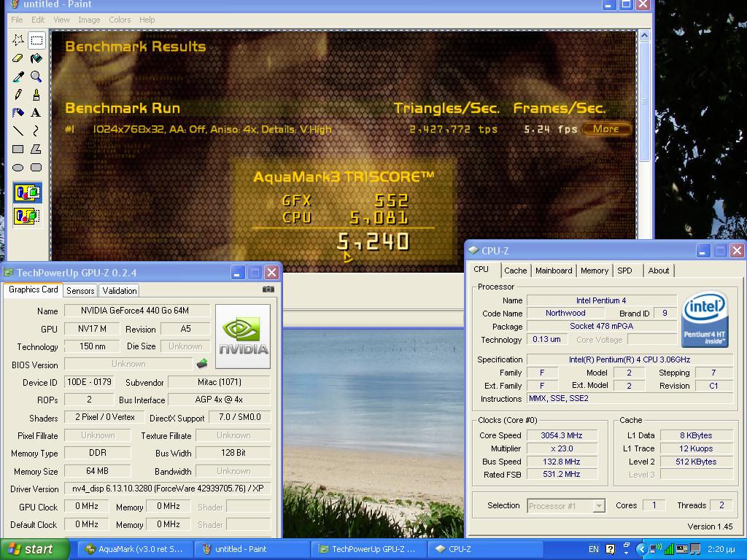Switch to GPU-Z Sensors tab

tap(80, 290)
